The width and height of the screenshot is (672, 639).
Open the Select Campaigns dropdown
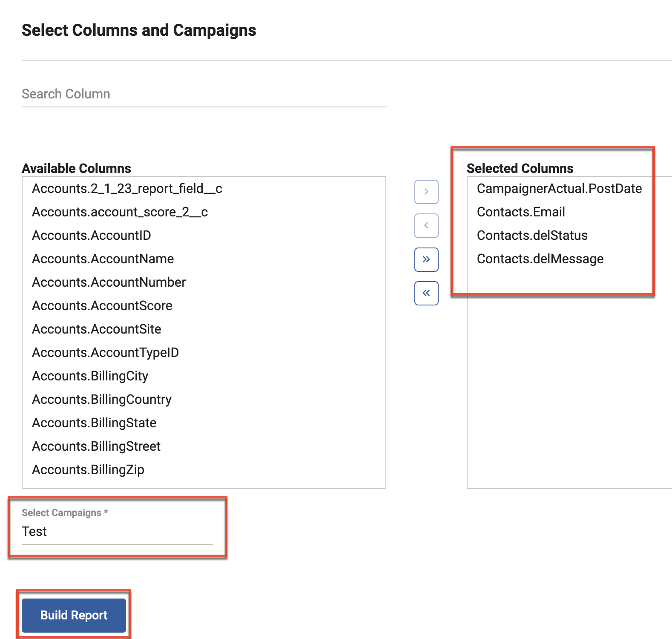[x=117, y=532]
